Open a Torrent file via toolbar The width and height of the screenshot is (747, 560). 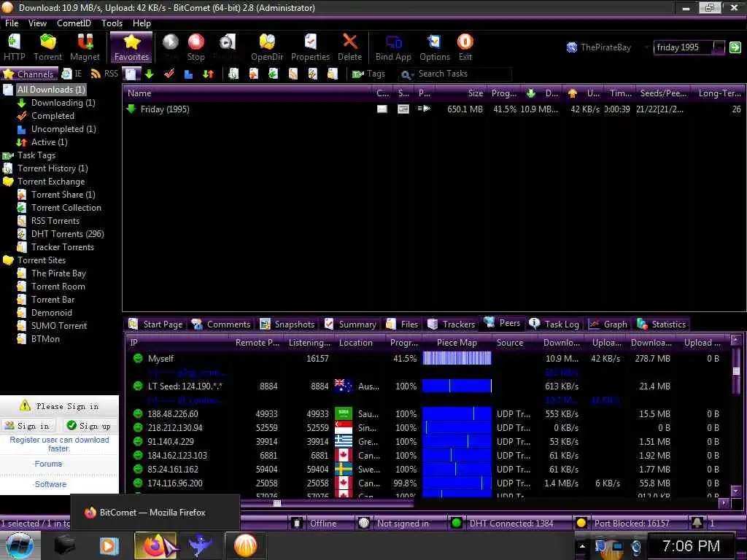tap(47, 47)
